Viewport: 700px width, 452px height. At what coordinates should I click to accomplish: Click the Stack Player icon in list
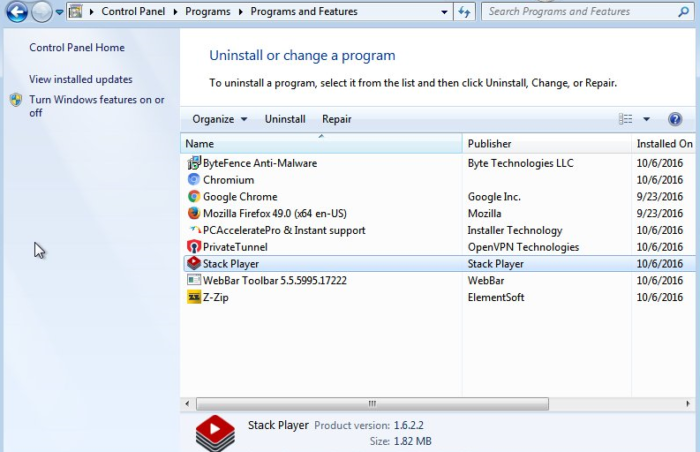(194, 263)
